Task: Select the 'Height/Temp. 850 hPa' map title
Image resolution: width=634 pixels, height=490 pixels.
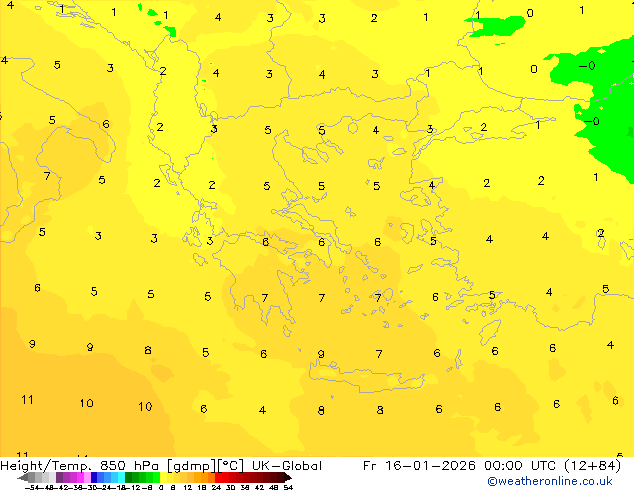Action: pos(81,466)
